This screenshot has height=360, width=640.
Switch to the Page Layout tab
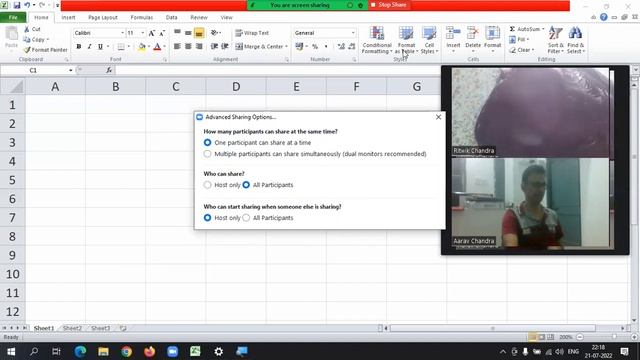click(103, 18)
